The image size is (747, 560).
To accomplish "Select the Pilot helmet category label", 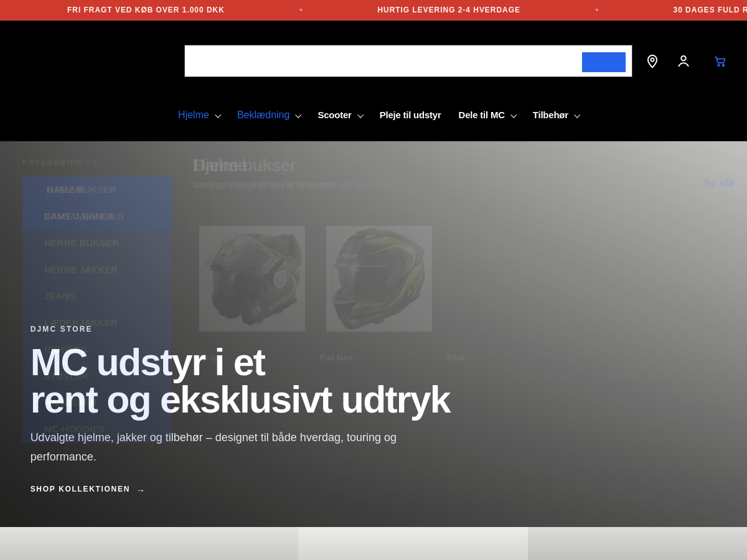I will pyautogui.click(x=456, y=358).
